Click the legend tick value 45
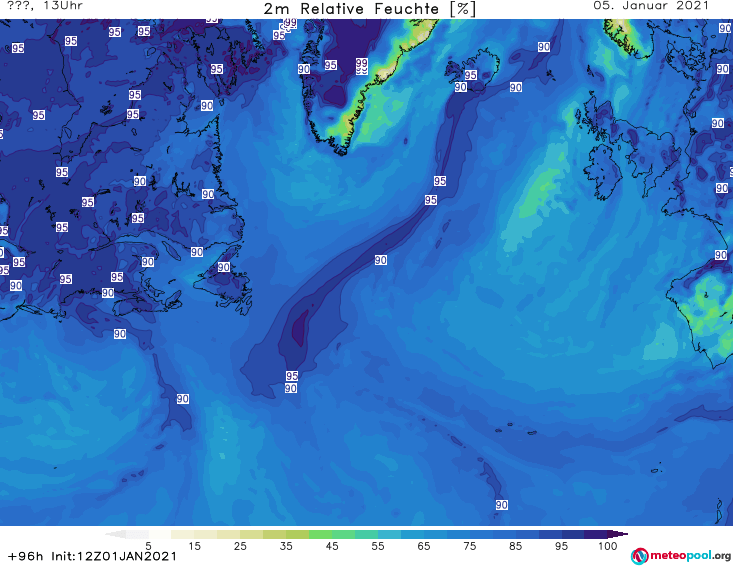 (332, 546)
